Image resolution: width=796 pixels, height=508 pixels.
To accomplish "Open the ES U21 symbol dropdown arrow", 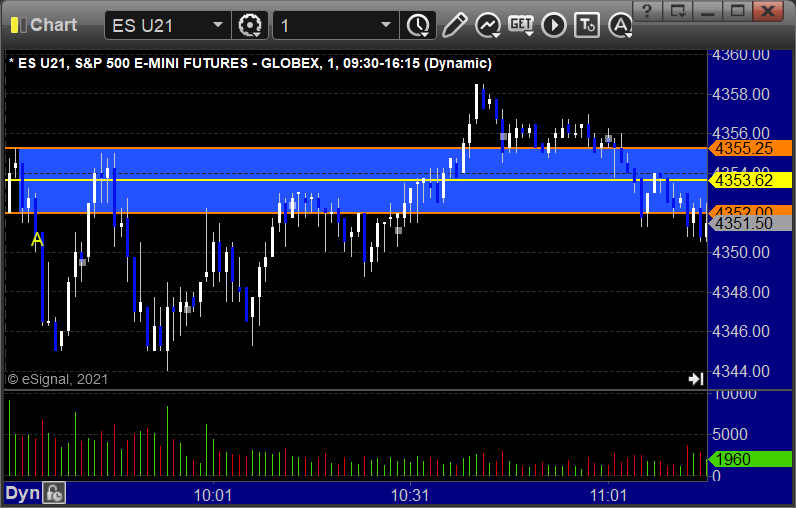I will point(218,25).
